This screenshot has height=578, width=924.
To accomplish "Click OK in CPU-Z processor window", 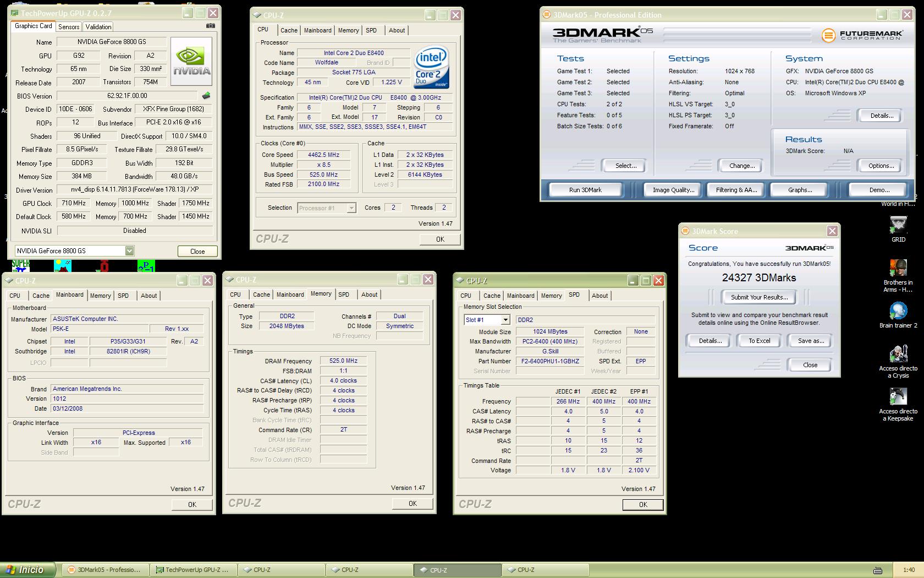I will [440, 239].
